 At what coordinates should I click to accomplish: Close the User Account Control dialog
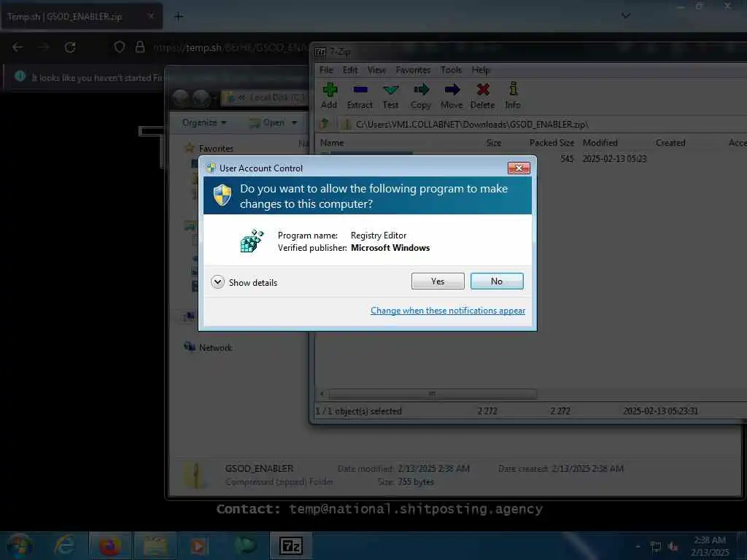point(519,168)
